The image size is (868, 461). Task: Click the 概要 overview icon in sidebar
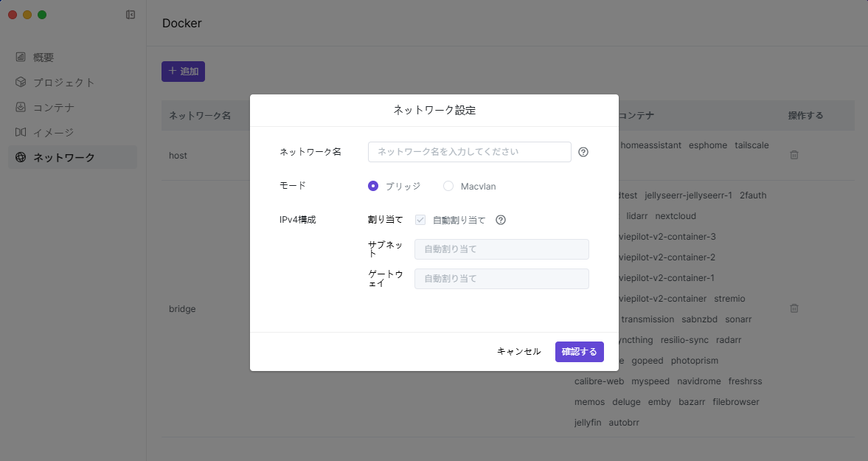21,57
